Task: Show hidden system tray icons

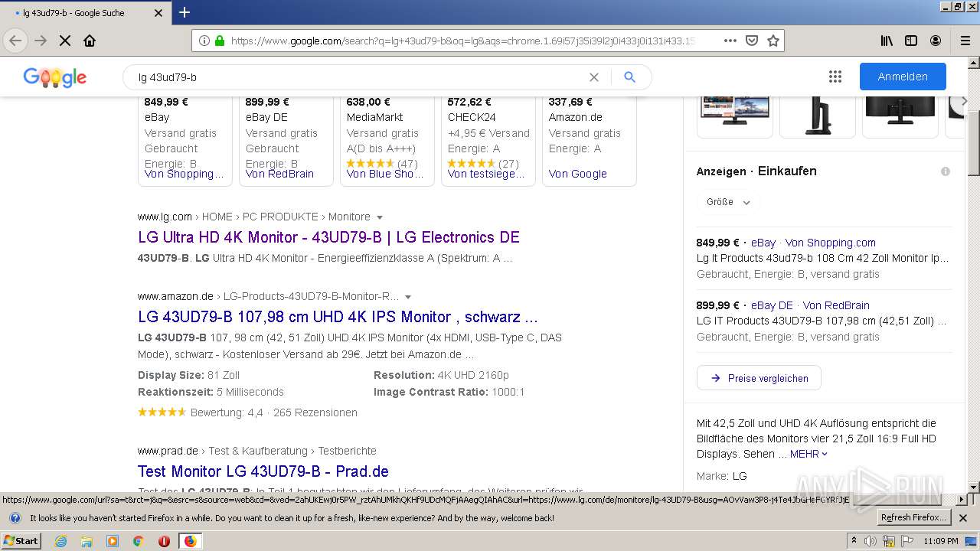Action: click(854, 541)
